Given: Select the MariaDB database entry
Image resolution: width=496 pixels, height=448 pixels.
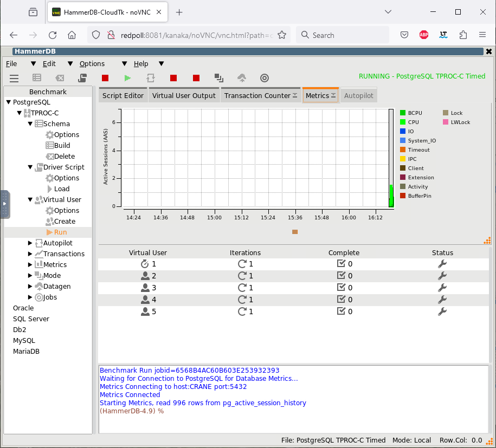Looking at the screenshot, I should pos(26,351).
